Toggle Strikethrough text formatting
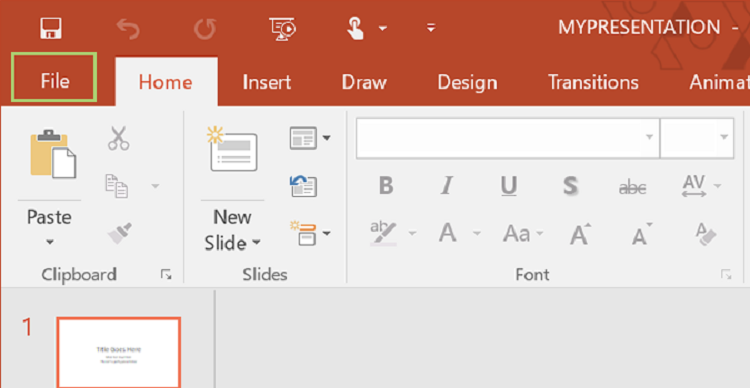This screenshot has width=750, height=388. pyautogui.click(x=632, y=188)
